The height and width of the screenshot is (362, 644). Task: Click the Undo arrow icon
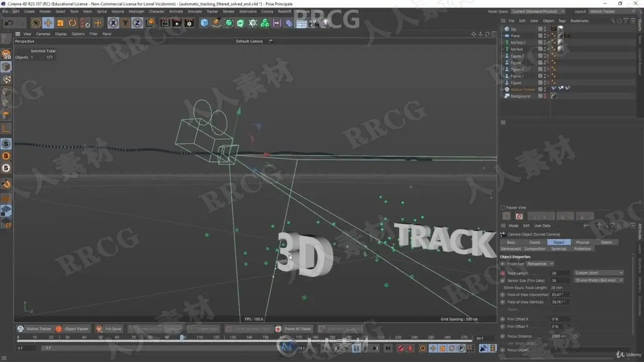[9, 23]
